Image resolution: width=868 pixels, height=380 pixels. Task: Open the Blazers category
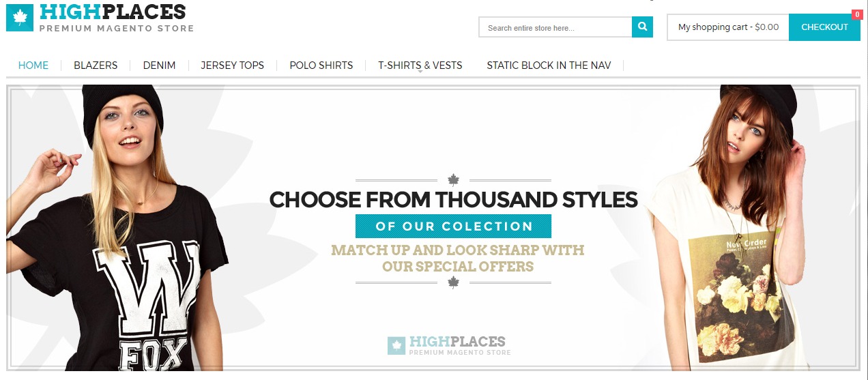pos(96,65)
